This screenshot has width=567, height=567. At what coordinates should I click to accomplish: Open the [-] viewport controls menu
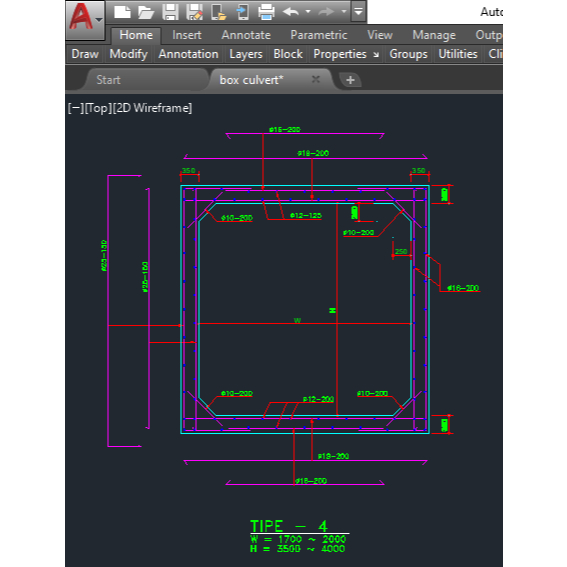tap(76, 108)
